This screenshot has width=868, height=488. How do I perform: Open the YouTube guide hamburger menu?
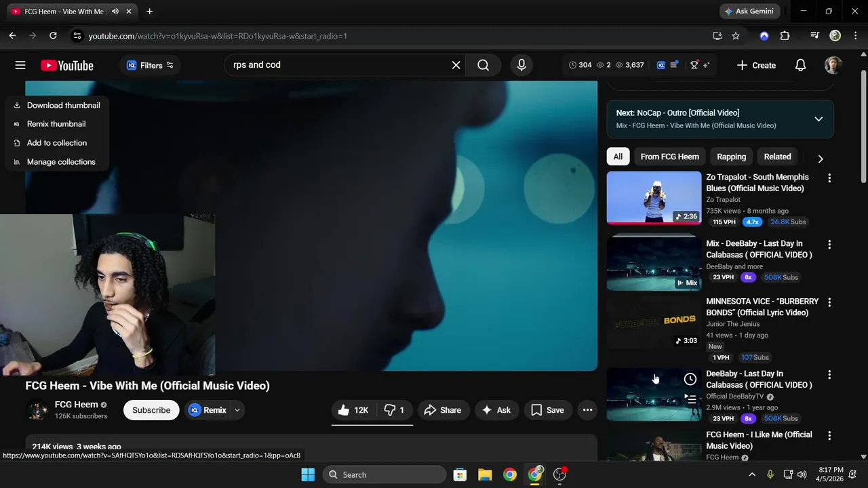click(x=20, y=65)
